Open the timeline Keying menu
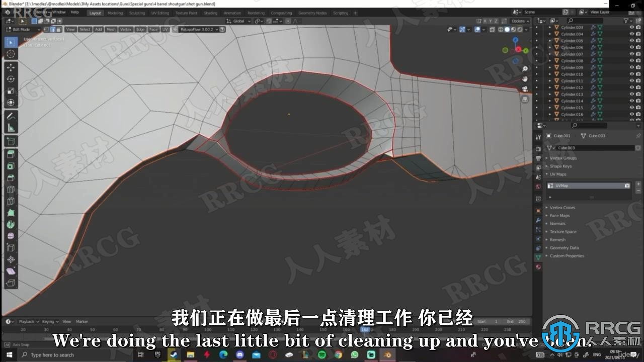Viewport: 644px width, 362px height. tap(49, 321)
